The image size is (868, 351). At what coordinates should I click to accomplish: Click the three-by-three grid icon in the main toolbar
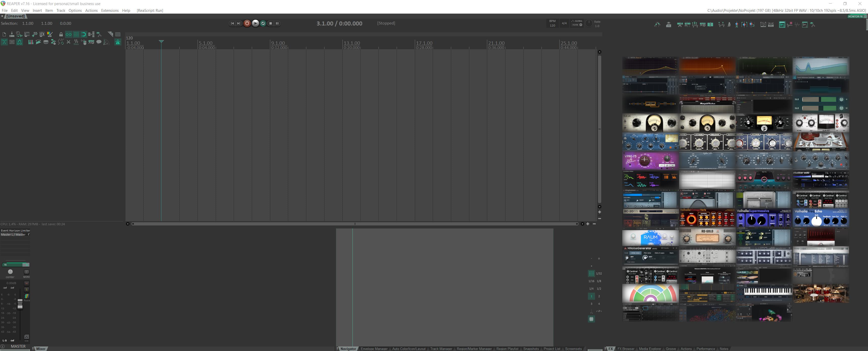(12, 42)
